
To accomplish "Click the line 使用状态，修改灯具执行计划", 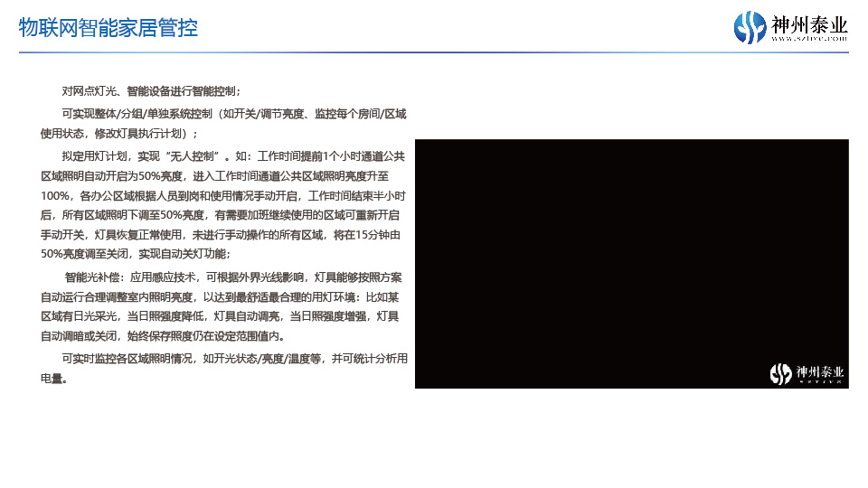I will coord(119,134).
